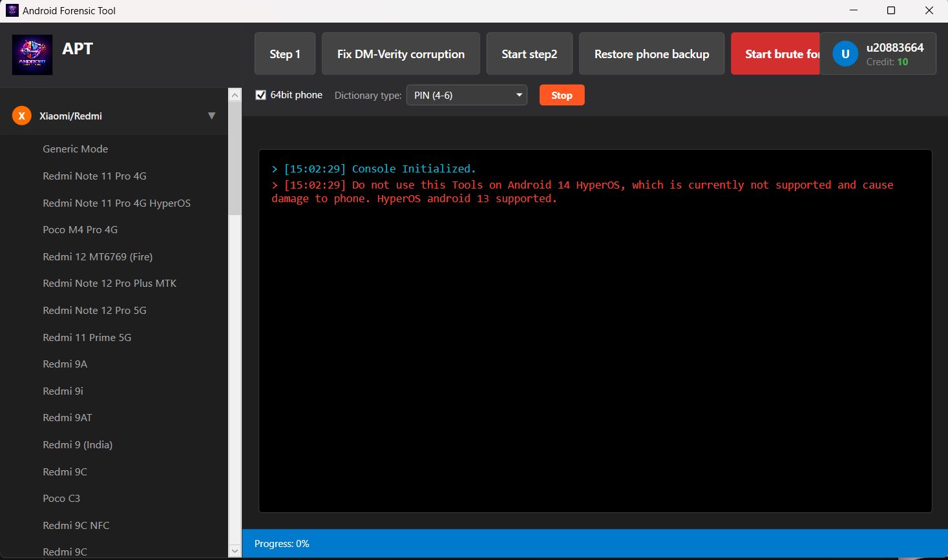The height and width of the screenshot is (560, 948).
Task: Click the Xiaomi/Redmi category label
Action: coord(70,116)
